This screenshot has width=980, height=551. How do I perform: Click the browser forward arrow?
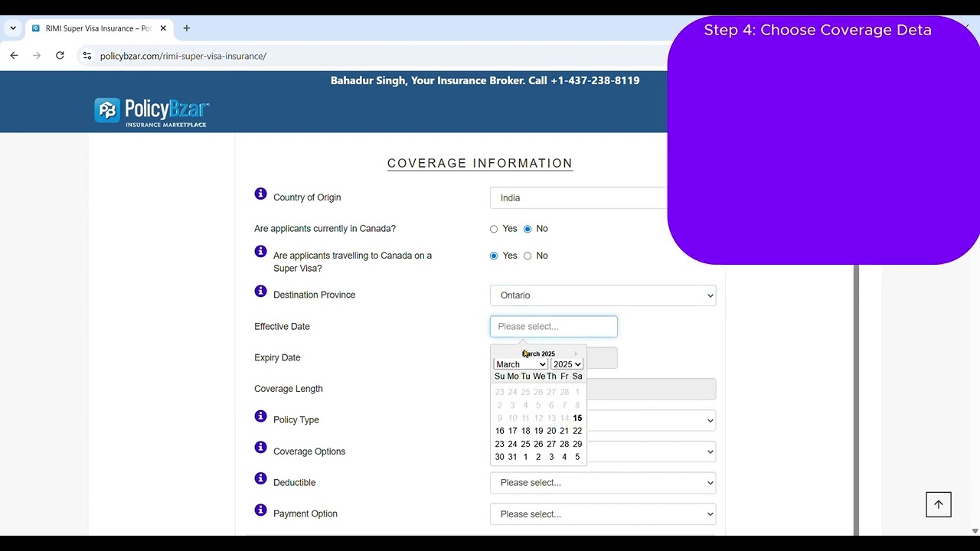(37, 56)
